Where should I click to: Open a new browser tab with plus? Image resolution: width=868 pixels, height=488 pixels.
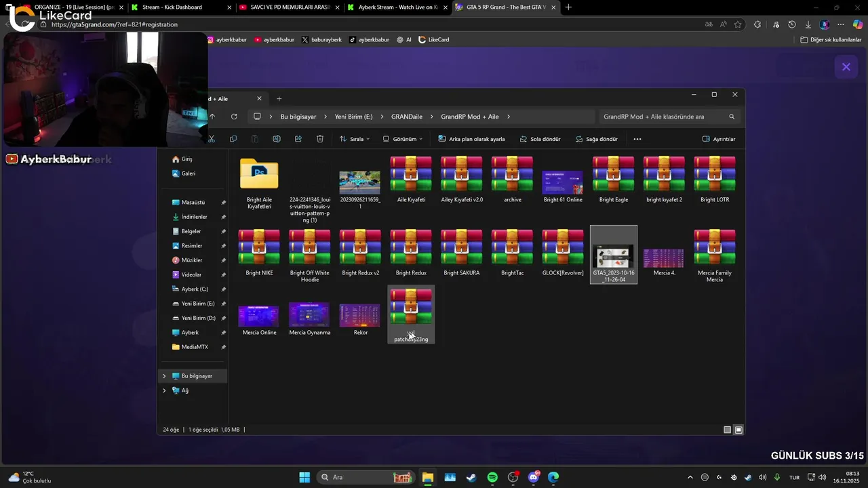click(568, 7)
